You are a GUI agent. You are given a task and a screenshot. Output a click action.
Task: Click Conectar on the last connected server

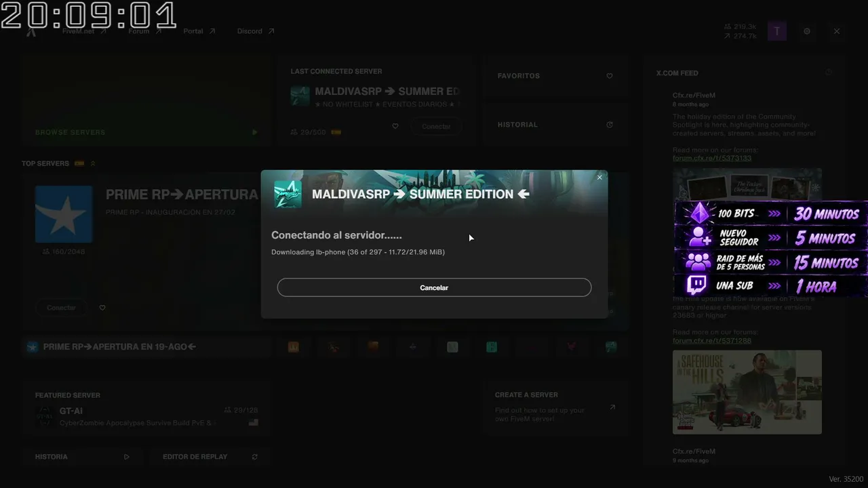(436, 127)
